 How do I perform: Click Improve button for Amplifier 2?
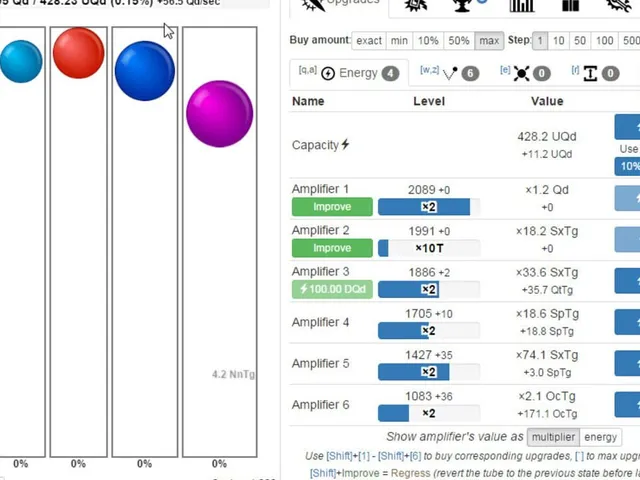click(332, 248)
